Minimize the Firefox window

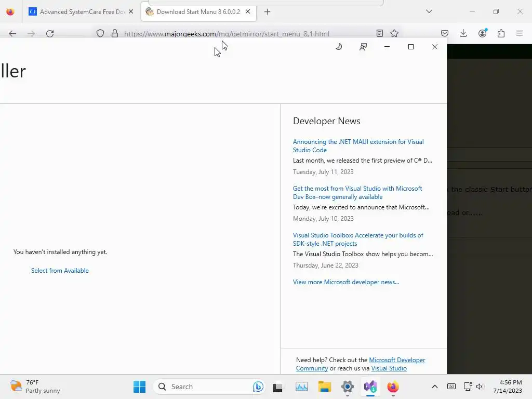pos(472,11)
